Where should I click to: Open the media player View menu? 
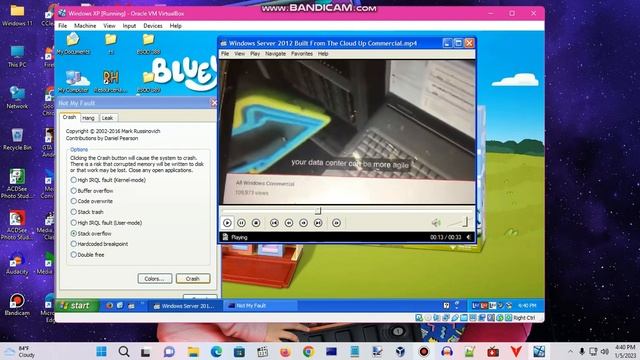click(240, 53)
